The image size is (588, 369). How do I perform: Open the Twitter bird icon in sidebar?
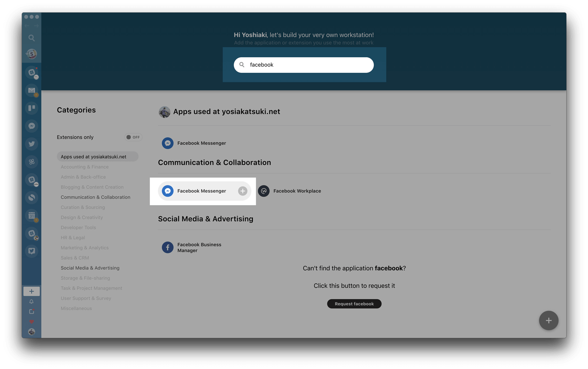point(32,144)
